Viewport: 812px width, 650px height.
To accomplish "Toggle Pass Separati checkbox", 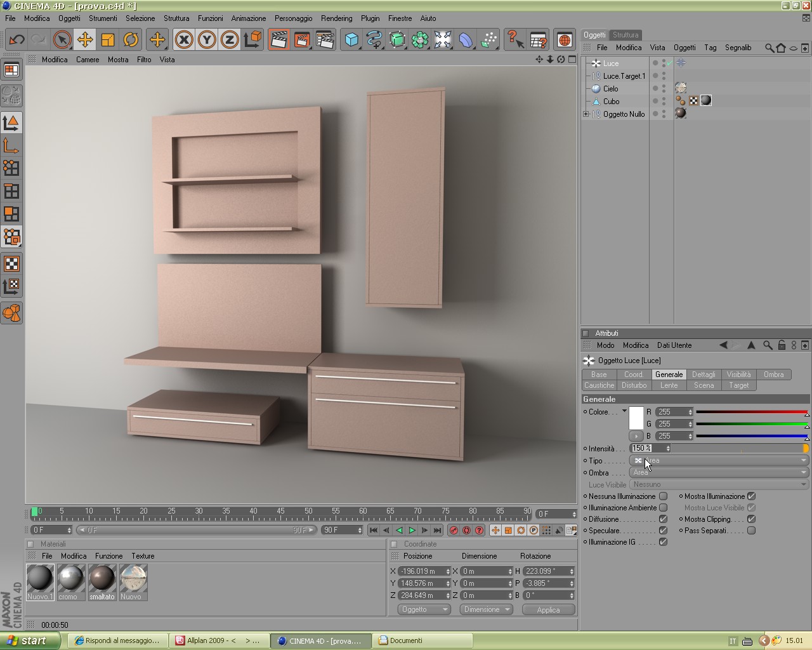I will (751, 531).
